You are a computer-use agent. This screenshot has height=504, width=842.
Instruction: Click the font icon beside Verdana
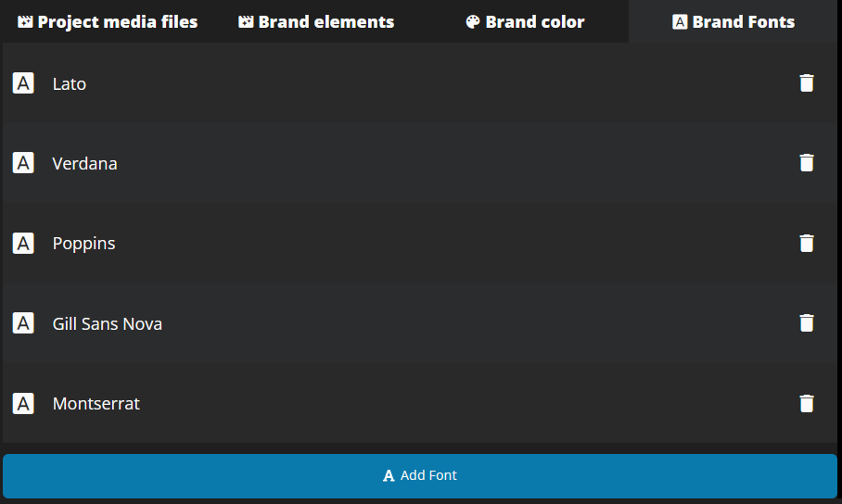[x=23, y=163]
